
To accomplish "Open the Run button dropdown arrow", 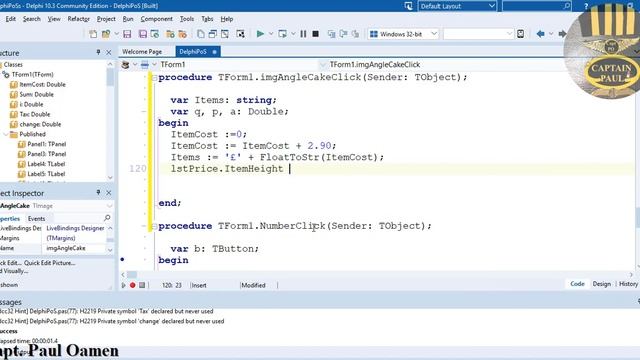I will click(271, 34).
